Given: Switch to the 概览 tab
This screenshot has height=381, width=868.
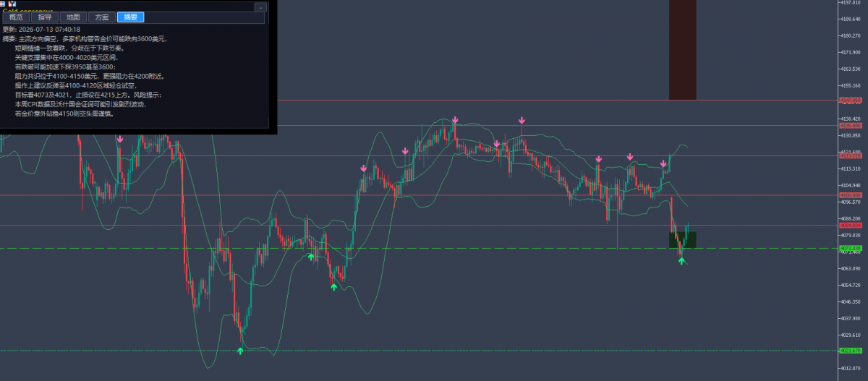Looking at the screenshot, I should (16, 17).
